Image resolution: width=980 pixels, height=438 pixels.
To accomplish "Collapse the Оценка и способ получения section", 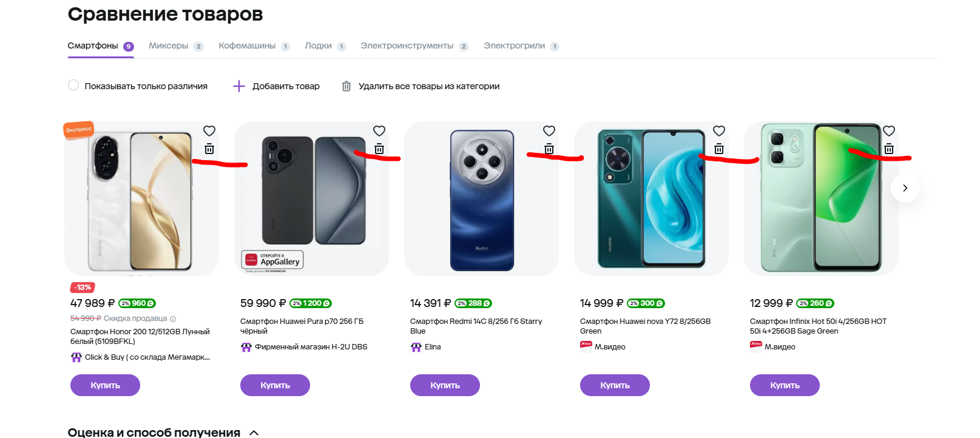I will point(254,433).
